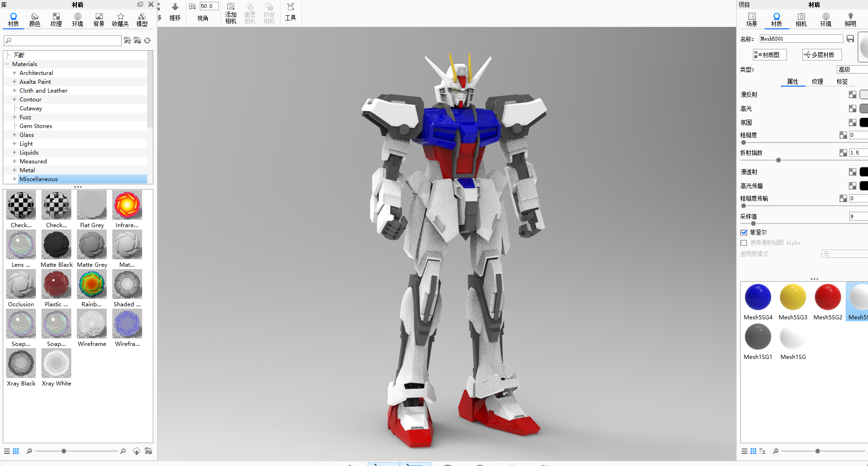Screen dimensions: 868x466
Task: Refresh the material library list
Action: [147, 41]
